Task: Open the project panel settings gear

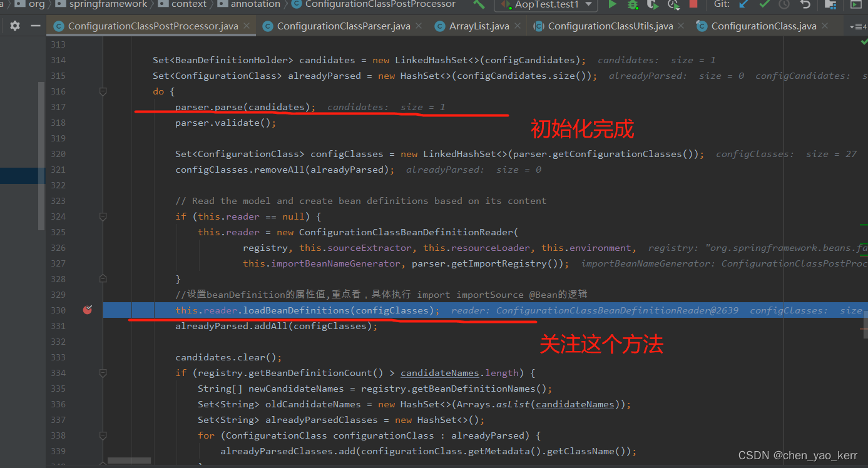Action: 15,26
